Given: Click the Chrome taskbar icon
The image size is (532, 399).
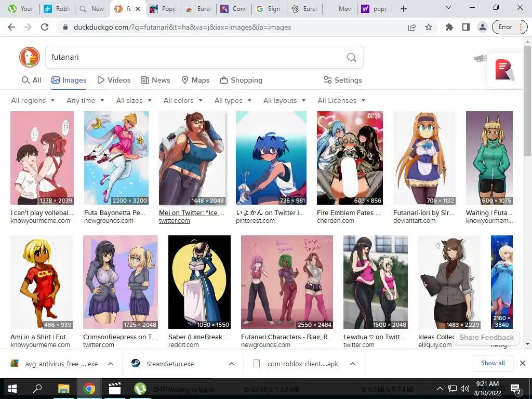Looking at the screenshot, I should (x=89, y=389).
